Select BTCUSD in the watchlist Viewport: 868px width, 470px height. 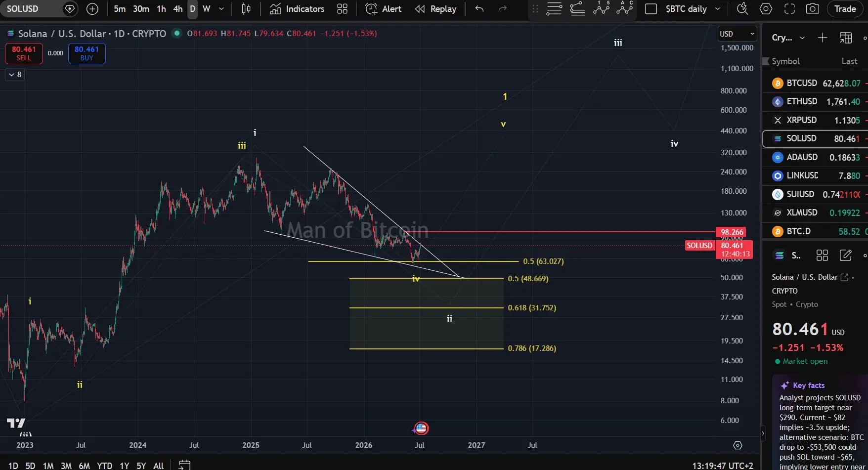(x=815, y=83)
